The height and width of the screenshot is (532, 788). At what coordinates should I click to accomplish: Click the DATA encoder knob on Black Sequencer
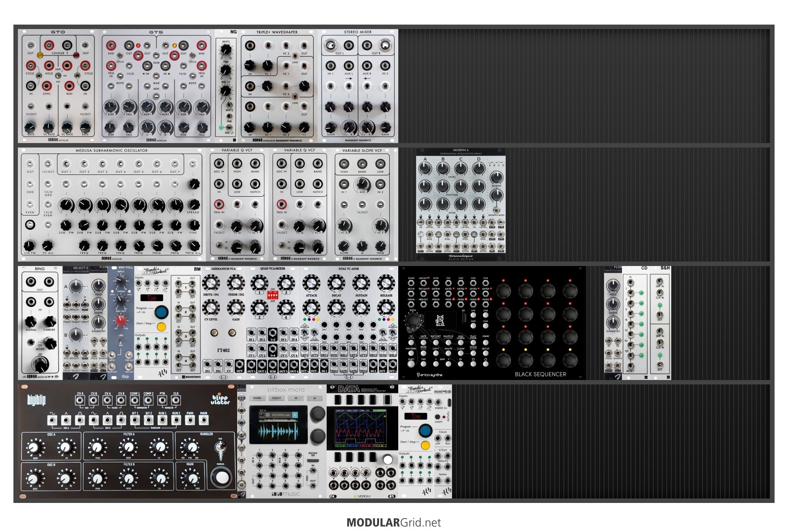[x=413, y=321]
